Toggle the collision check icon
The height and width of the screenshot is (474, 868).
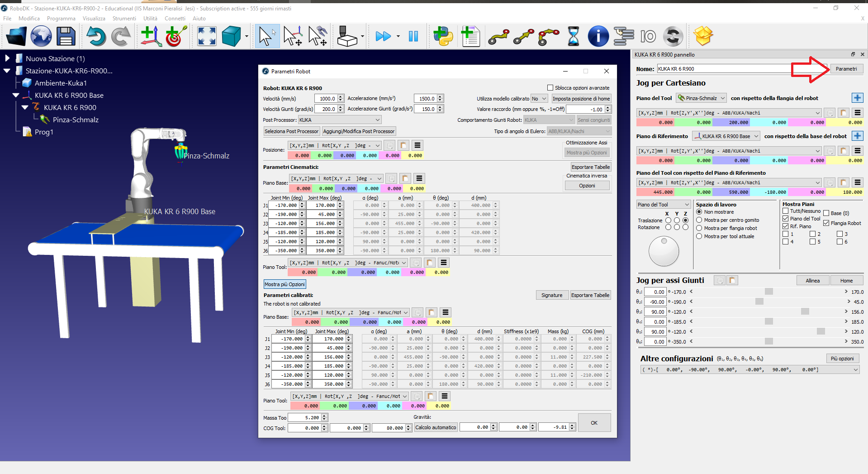tap(347, 36)
